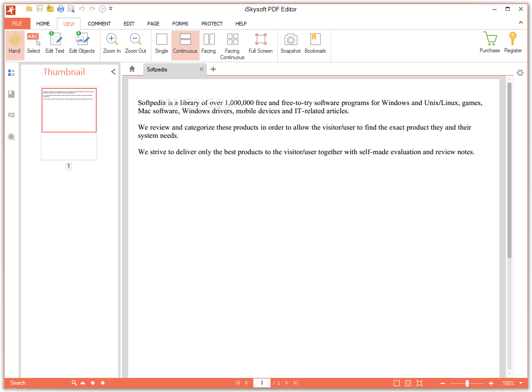Screen dimensions: 532x392
Task: Go to the PAGE tab
Action: click(153, 23)
